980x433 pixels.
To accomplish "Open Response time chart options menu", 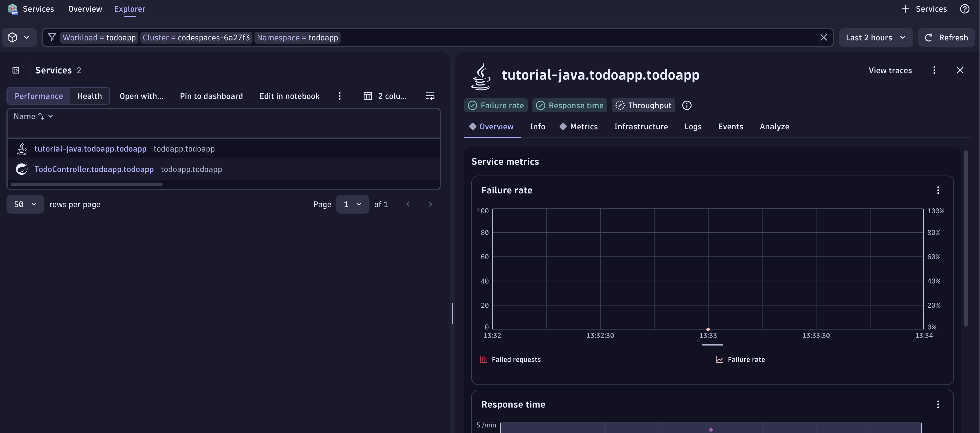I will point(938,404).
